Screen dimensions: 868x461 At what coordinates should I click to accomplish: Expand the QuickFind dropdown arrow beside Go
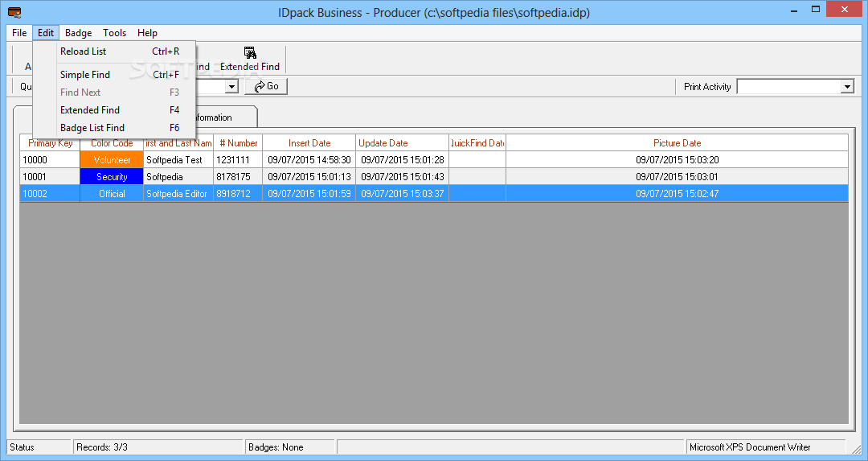tap(232, 86)
